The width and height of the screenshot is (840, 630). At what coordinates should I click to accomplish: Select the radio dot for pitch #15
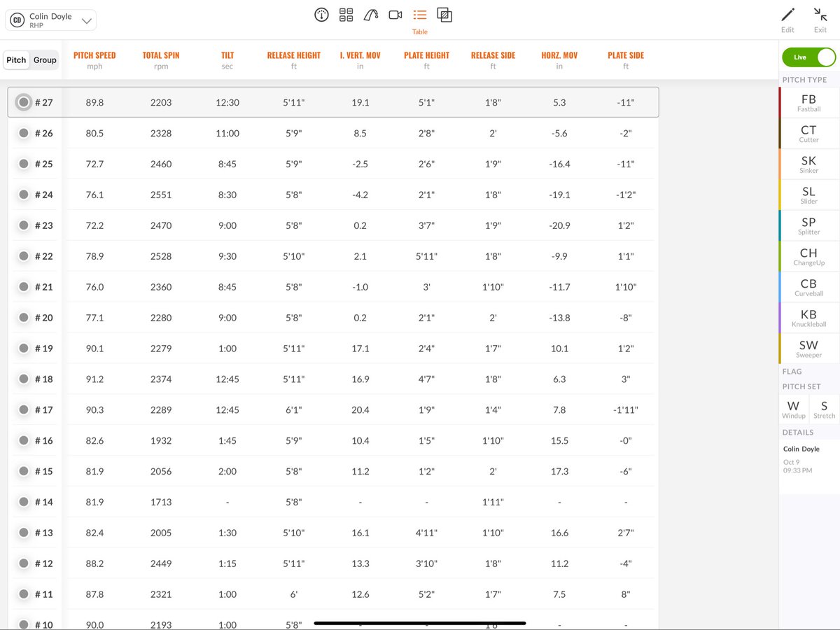pyautogui.click(x=24, y=471)
